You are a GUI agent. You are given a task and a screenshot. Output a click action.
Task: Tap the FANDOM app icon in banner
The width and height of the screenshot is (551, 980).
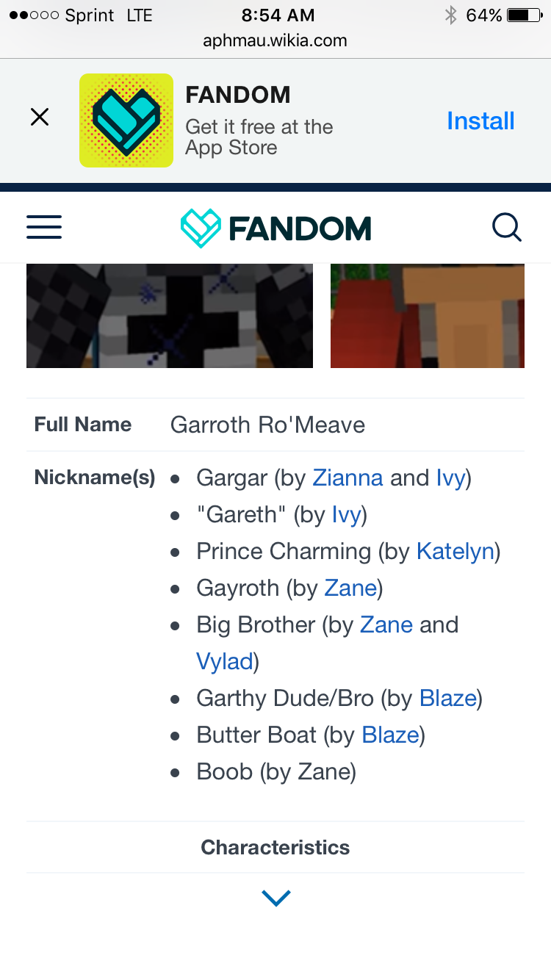pyautogui.click(x=126, y=120)
